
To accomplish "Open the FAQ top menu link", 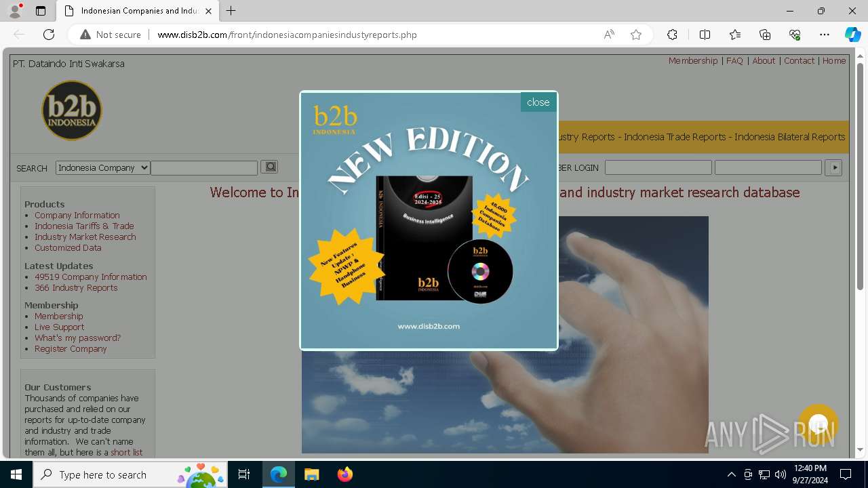I will coord(734,60).
